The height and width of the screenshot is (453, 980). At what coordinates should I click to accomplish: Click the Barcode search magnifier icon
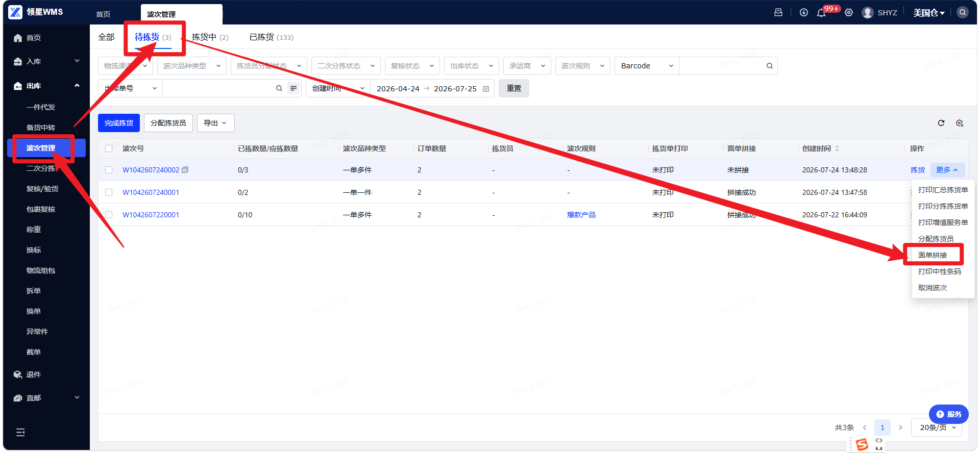(770, 66)
